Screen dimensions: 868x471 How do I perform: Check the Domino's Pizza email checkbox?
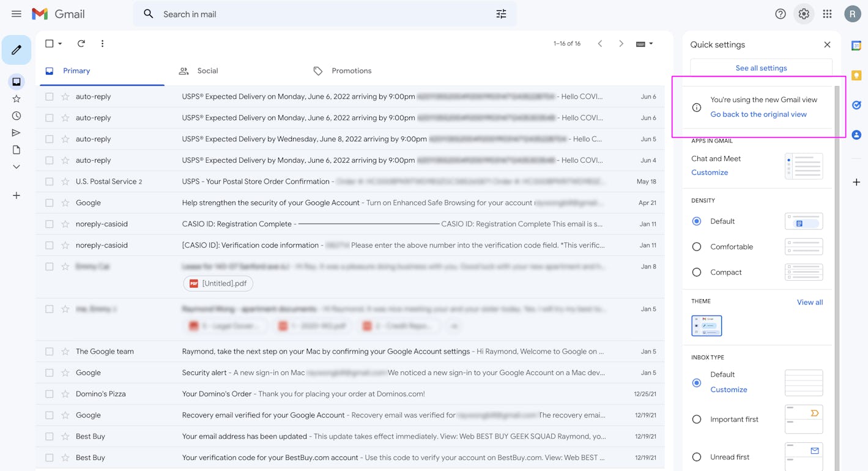49,393
